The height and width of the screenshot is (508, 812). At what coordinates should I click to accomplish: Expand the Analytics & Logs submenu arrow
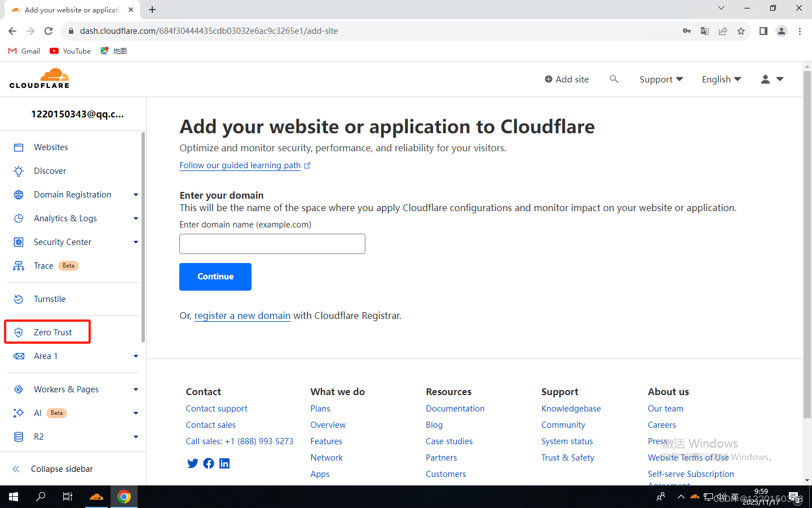point(136,218)
